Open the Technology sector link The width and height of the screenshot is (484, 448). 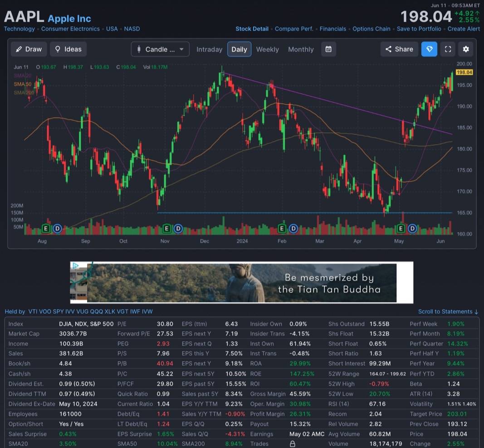19,29
